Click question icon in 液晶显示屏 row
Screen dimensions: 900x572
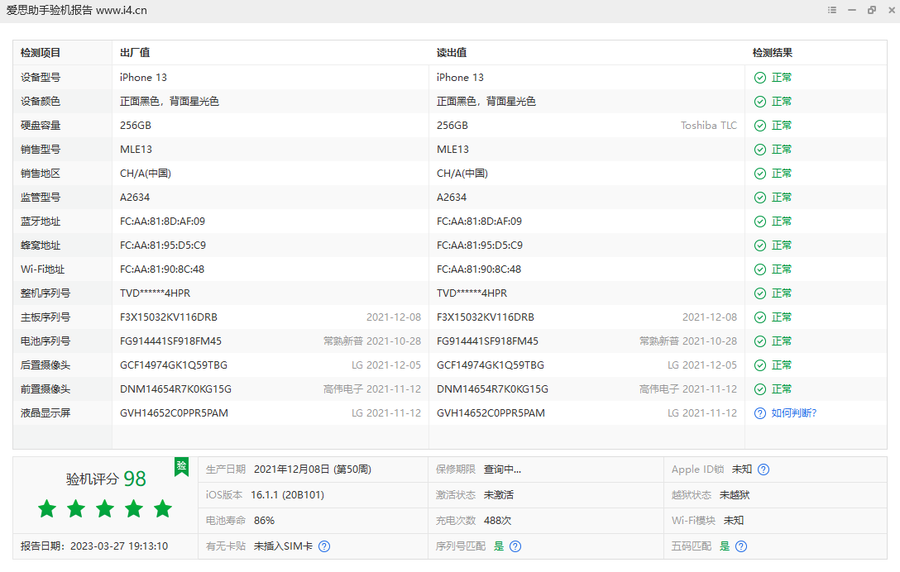pos(760,413)
